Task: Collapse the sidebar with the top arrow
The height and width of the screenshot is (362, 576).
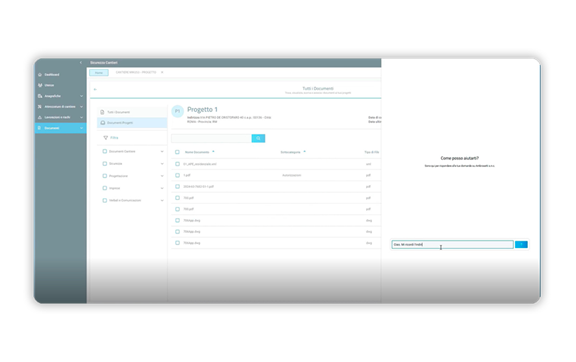Action: [x=81, y=62]
